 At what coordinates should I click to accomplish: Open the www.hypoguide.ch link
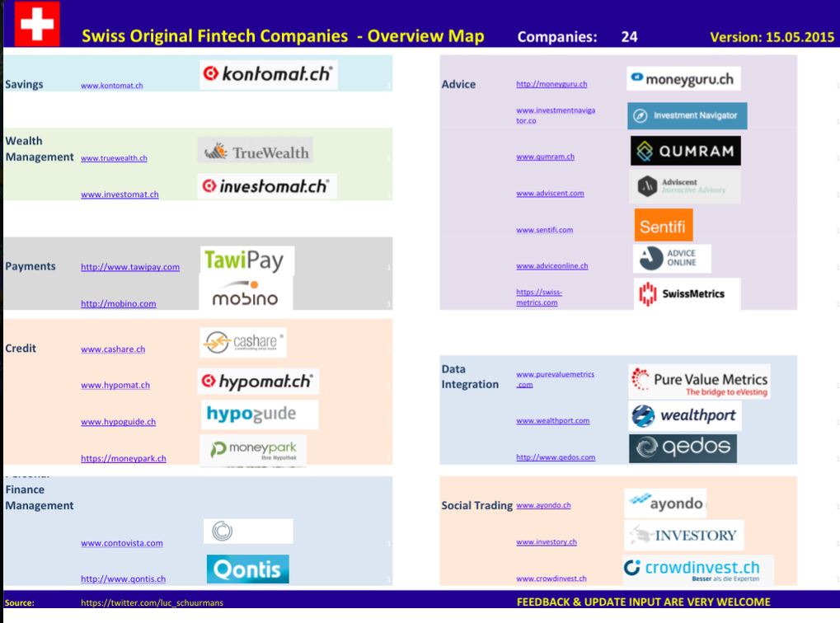coord(119,422)
